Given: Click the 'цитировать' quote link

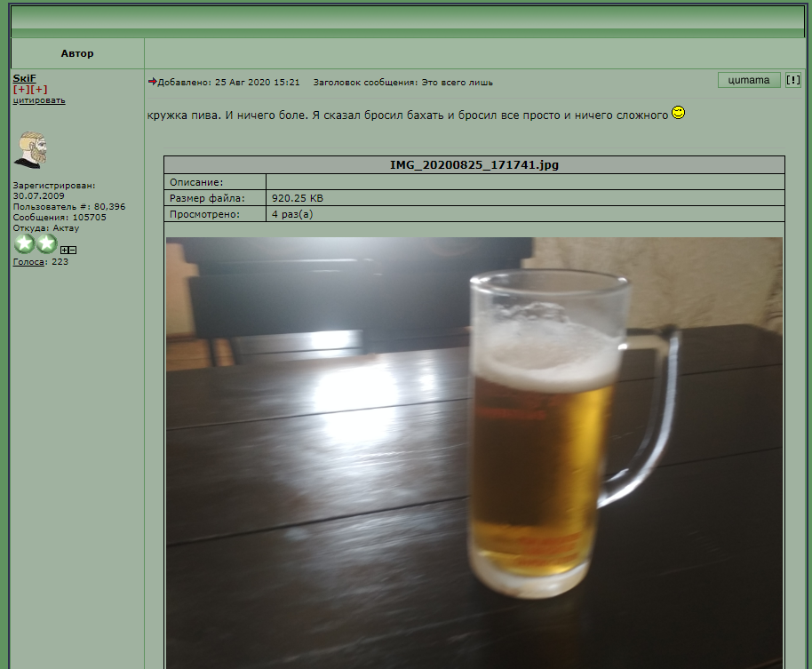Looking at the screenshot, I should coord(39,100).
